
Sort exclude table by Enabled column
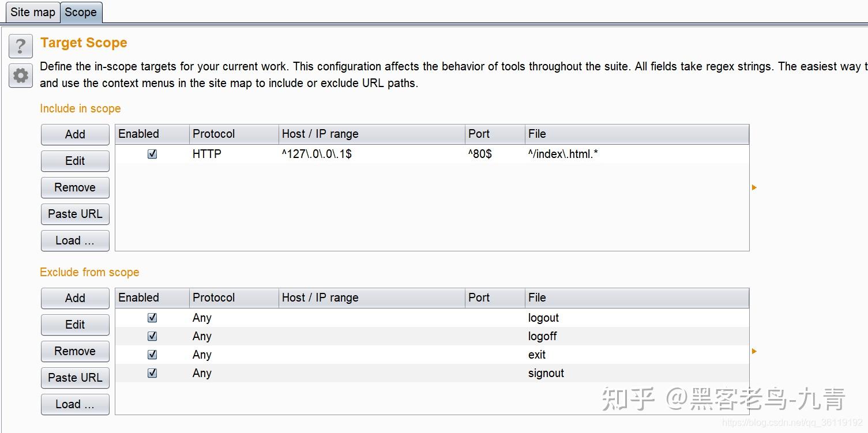152,298
